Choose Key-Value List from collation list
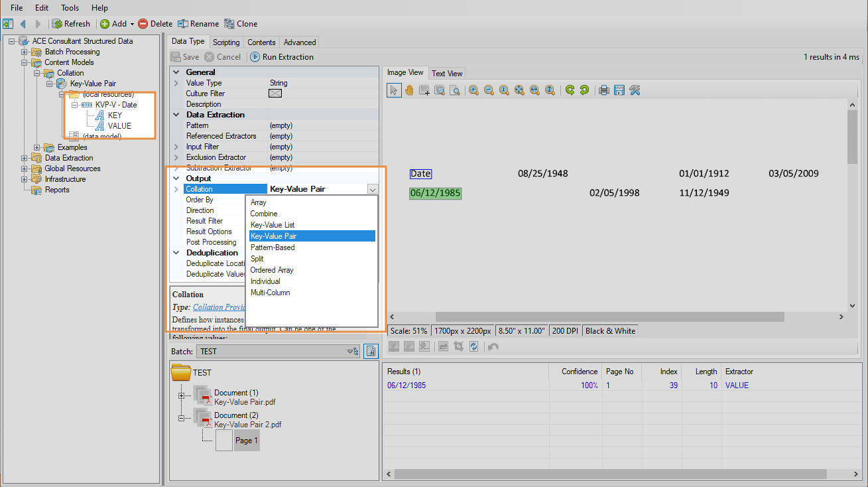This screenshot has width=868, height=487. point(273,225)
